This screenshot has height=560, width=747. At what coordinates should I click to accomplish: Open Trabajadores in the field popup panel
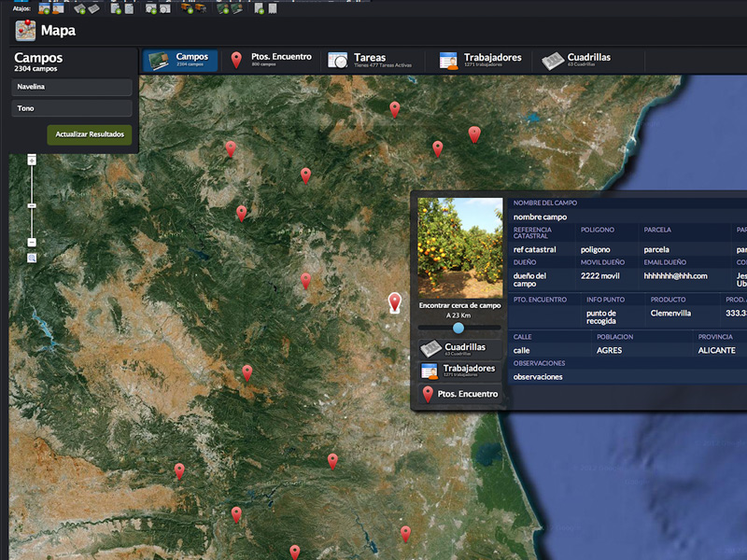[458, 371]
